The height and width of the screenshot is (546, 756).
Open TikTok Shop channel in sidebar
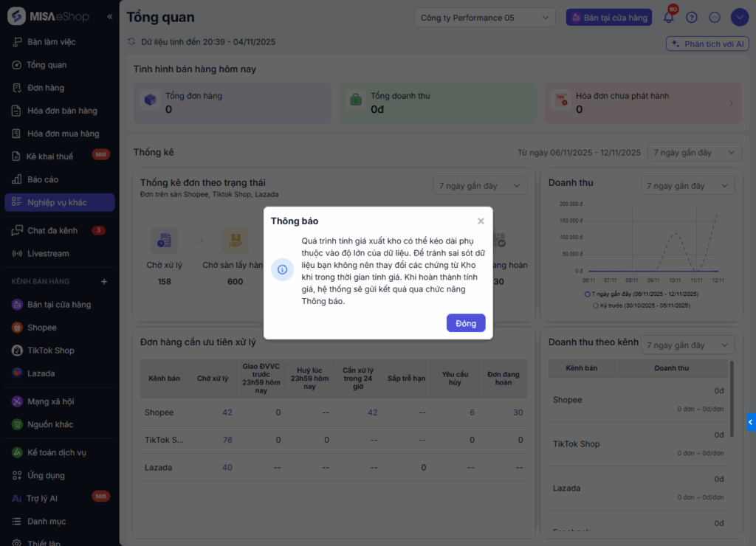(x=50, y=350)
